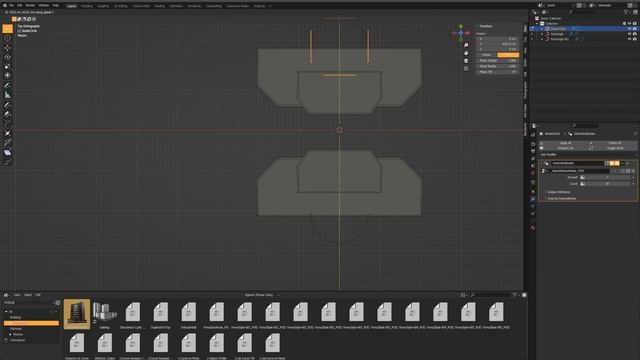Viewport: 640px width, 360px height.
Task: Switch to the Modeling workspace tab
Action: tap(87, 6)
